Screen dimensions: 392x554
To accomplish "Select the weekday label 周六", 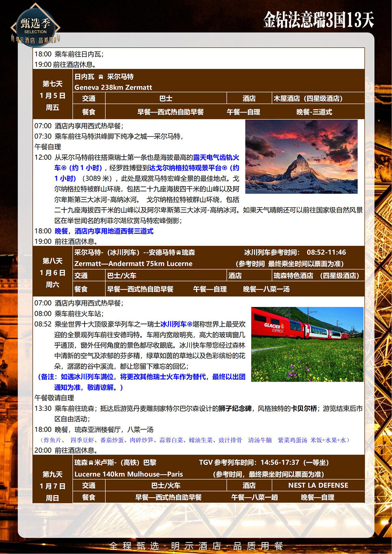I will [x=53, y=284].
